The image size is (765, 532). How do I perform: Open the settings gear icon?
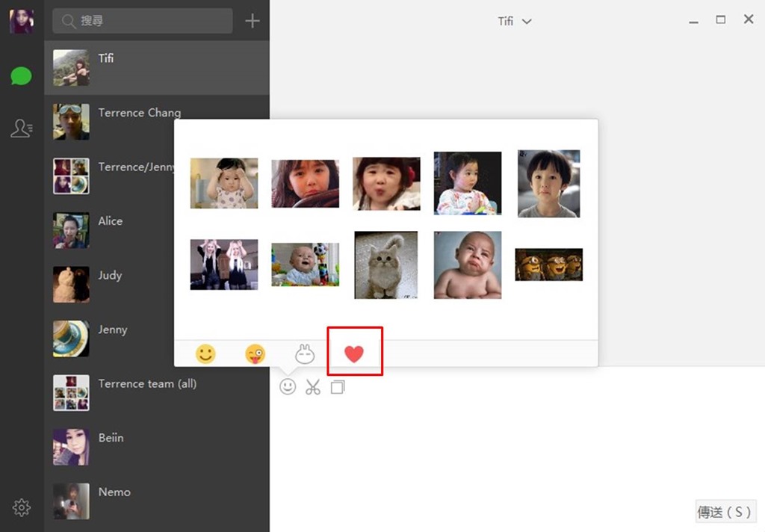[x=21, y=508]
